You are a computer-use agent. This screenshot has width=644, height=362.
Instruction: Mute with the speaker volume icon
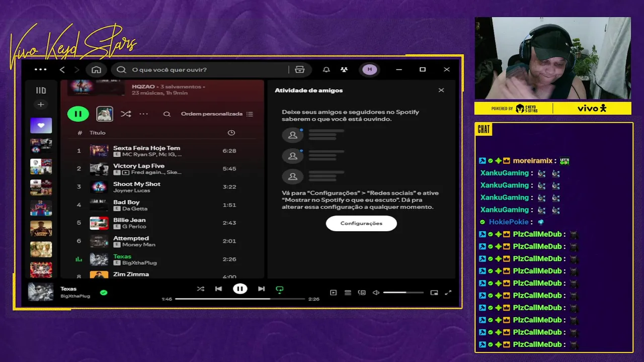tap(376, 293)
